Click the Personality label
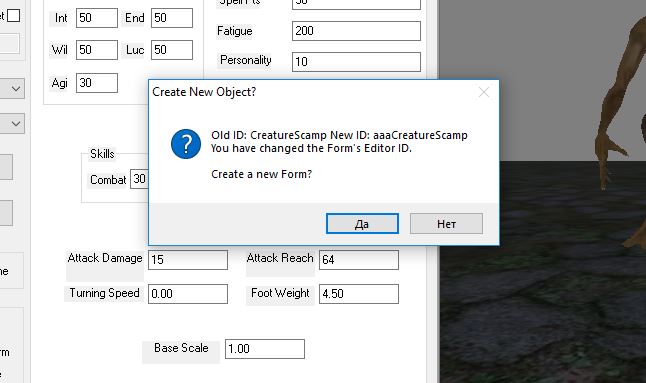Image resolution: width=646 pixels, height=383 pixels. pyautogui.click(x=246, y=60)
